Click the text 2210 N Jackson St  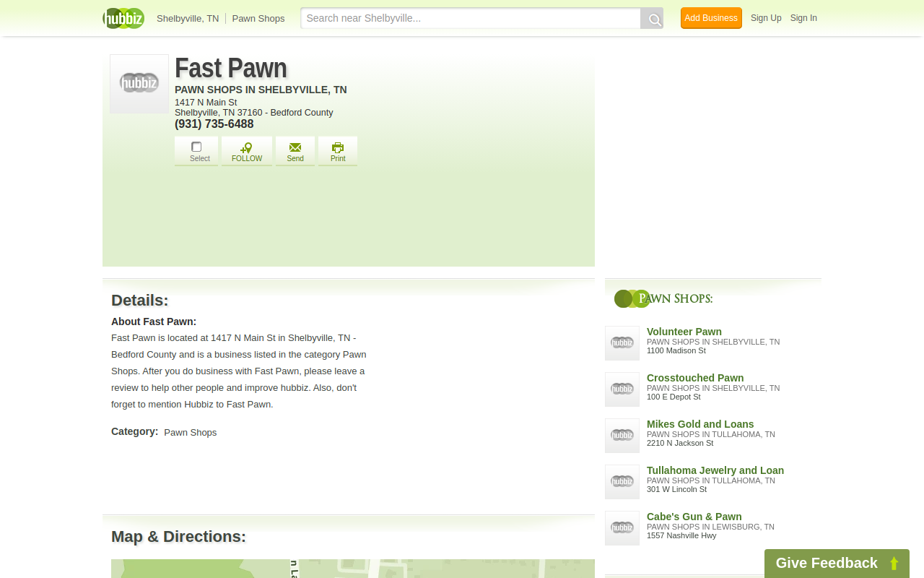pos(680,443)
